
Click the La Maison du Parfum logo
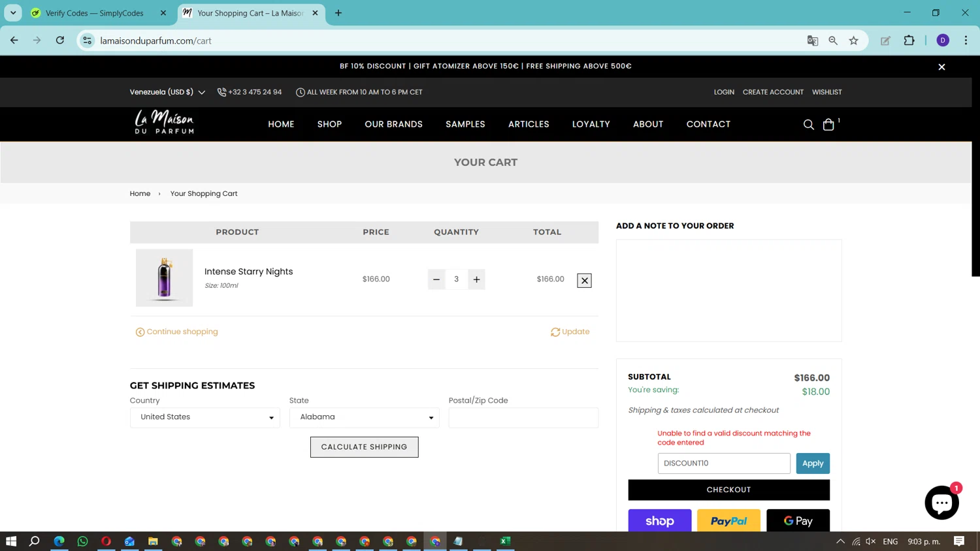(x=164, y=122)
